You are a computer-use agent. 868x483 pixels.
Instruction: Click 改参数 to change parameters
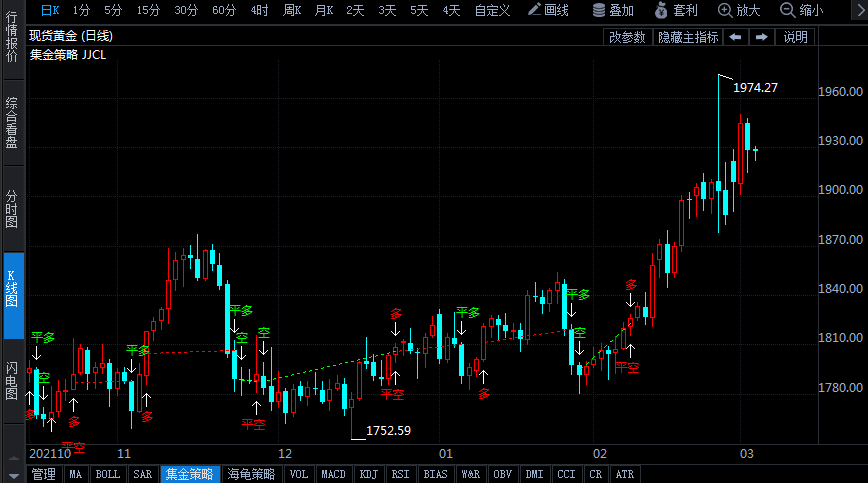tap(627, 37)
